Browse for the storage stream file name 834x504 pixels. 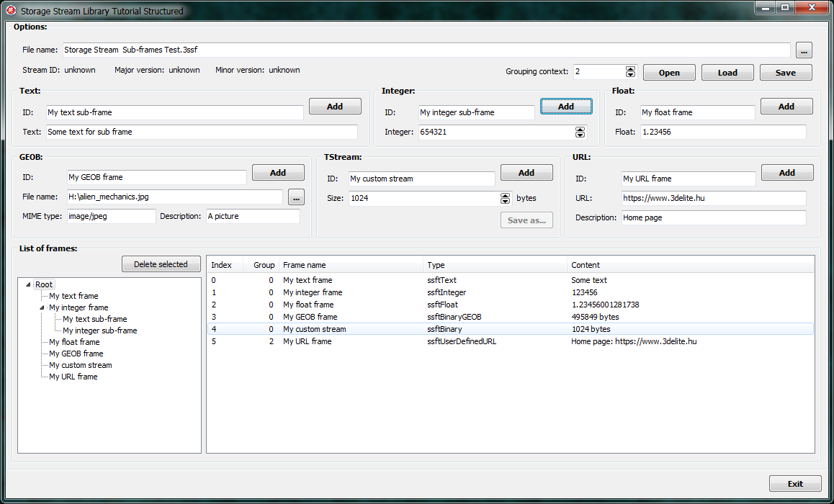[x=804, y=50]
